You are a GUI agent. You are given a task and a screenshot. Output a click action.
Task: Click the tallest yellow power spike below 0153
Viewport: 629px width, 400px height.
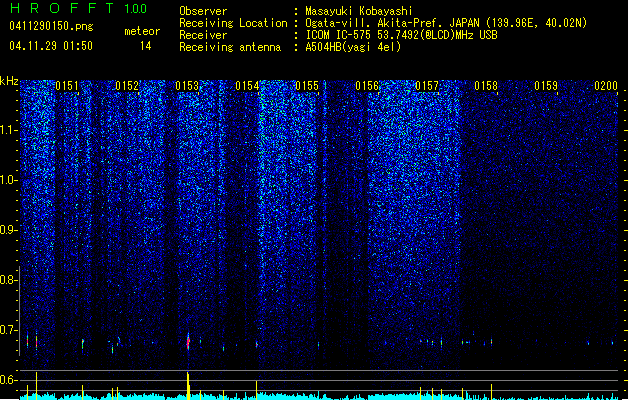[188, 385]
